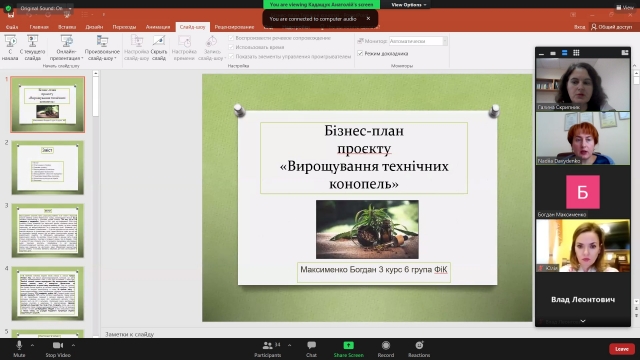
Task: Open audio options arrow next to Mute
Action: (32, 345)
